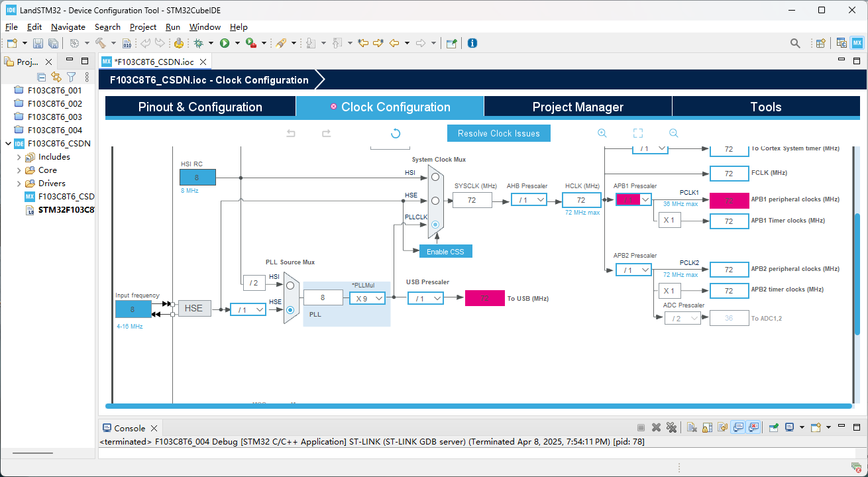This screenshot has width=868, height=477.
Task: Zoom out the clock diagram
Action: [674, 133]
